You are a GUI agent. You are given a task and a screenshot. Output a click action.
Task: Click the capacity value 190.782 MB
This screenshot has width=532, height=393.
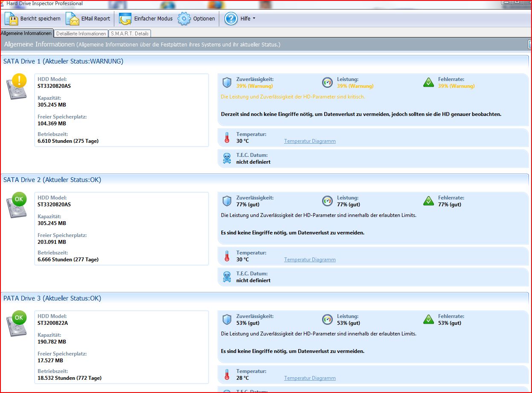(x=52, y=341)
